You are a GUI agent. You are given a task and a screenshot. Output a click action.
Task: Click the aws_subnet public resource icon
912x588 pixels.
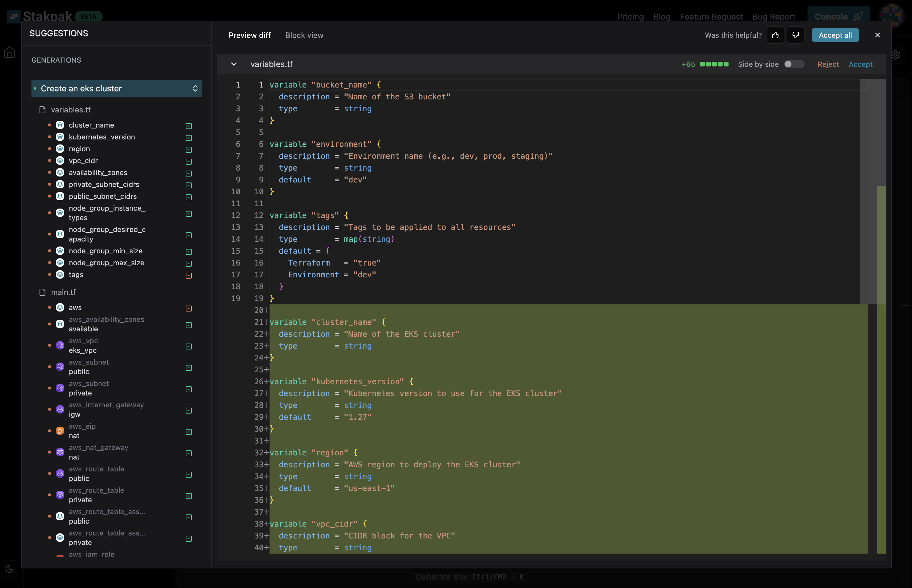[x=60, y=367]
